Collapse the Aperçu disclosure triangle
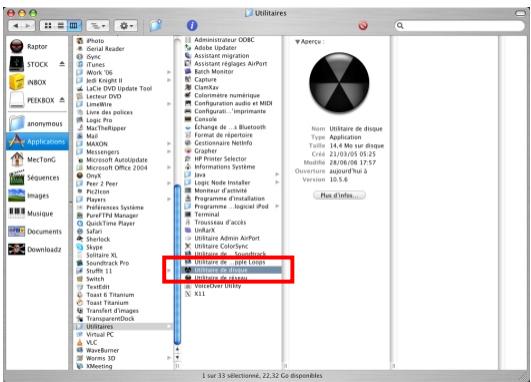 click(x=297, y=42)
